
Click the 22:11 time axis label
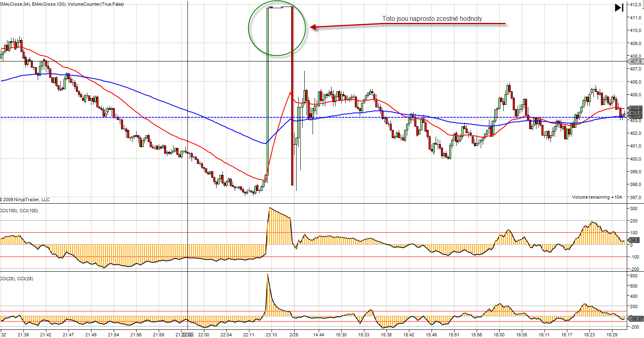click(x=249, y=335)
